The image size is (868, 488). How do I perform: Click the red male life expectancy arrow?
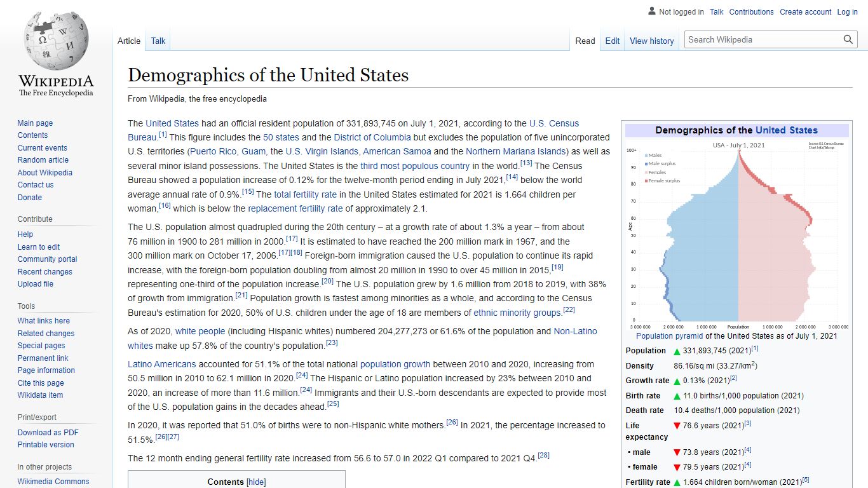[677, 452]
